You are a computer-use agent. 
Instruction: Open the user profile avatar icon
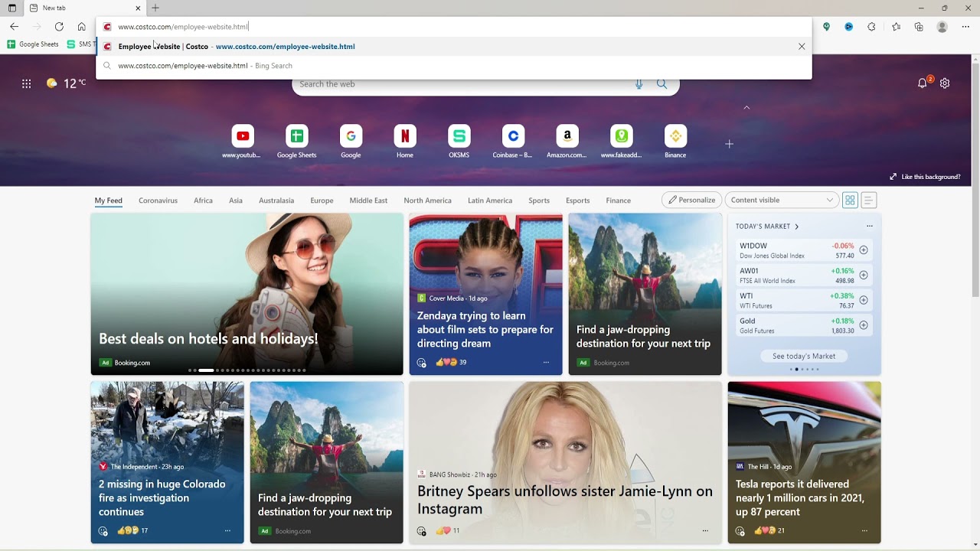[x=942, y=27]
